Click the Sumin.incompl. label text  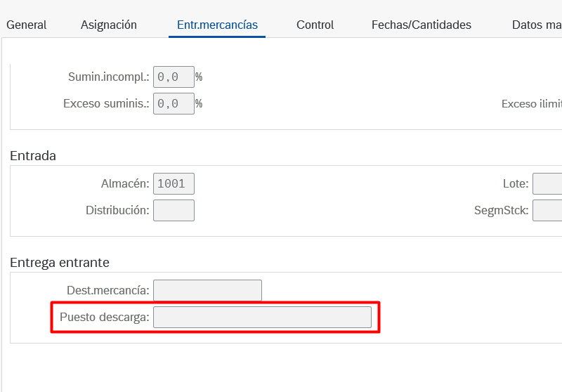point(108,77)
